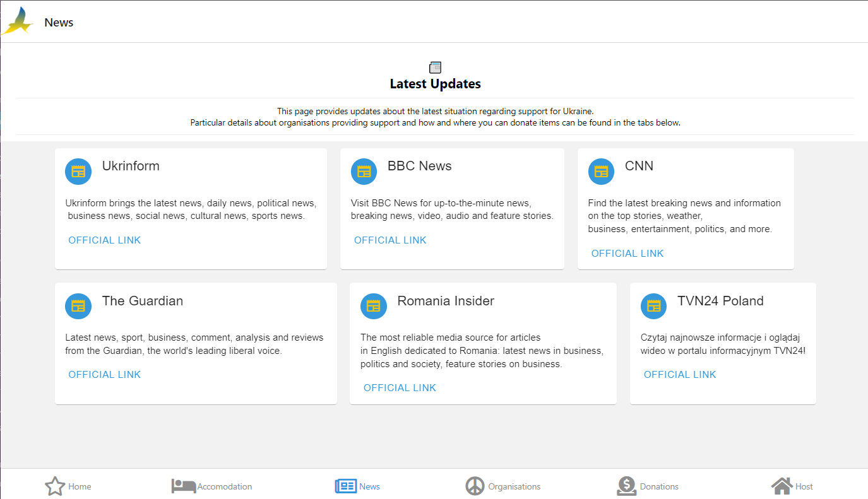The width and height of the screenshot is (868, 499).
Task: Click the Ukrinform description text
Action: pos(191,209)
